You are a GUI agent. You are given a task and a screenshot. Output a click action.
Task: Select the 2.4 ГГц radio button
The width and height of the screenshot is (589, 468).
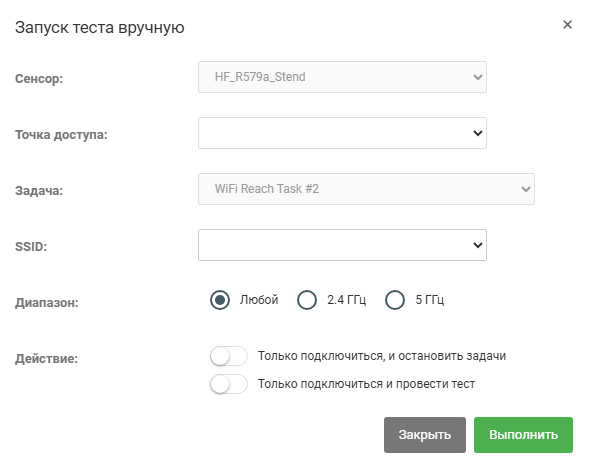307,300
